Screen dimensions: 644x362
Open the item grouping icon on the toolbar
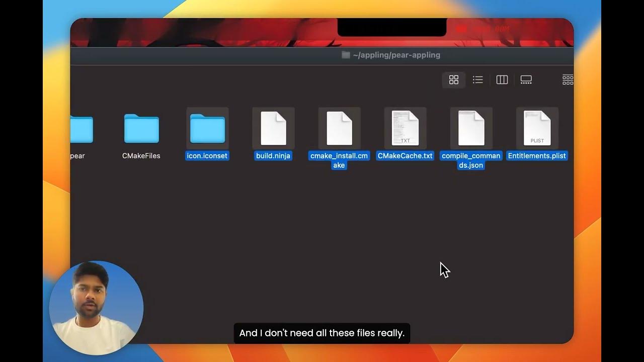coord(568,79)
